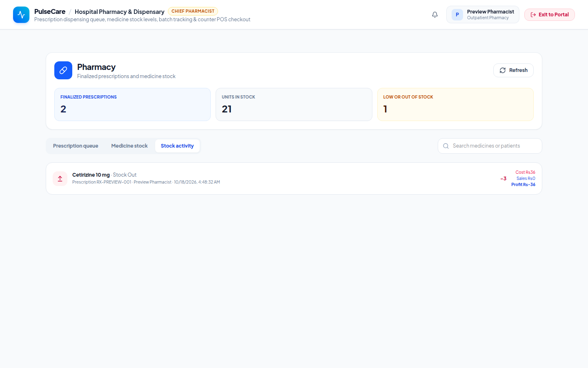Image resolution: width=588 pixels, height=368 pixels.
Task: Click the Pharmacy heading text
Action: (x=96, y=67)
